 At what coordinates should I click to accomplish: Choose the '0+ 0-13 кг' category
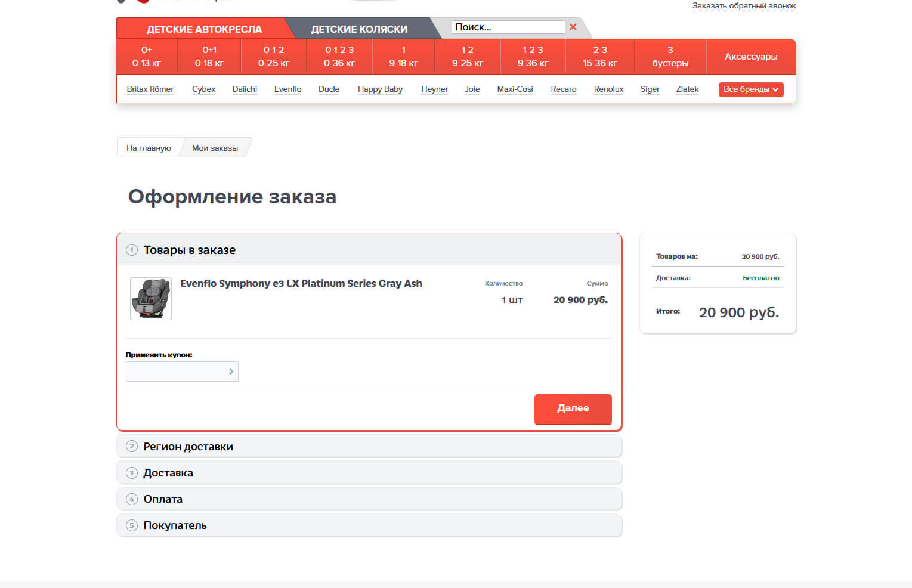click(x=147, y=57)
